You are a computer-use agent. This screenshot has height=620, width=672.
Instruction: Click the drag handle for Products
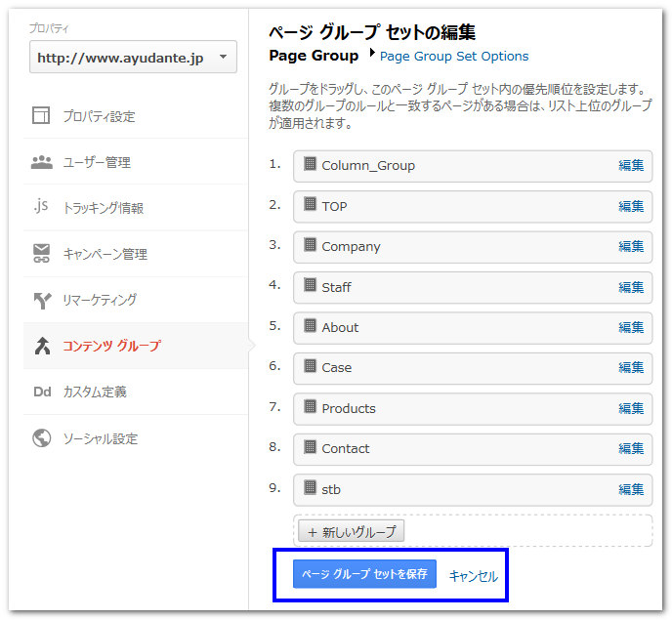pos(310,406)
